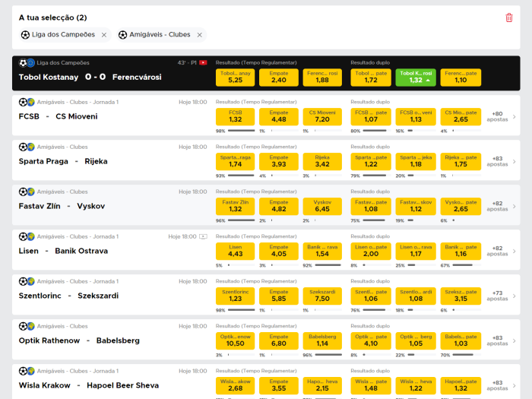Screen dimensions: 532x399
Task: Open the FCSB - CS Mioveni match
Action: tap(58, 117)
